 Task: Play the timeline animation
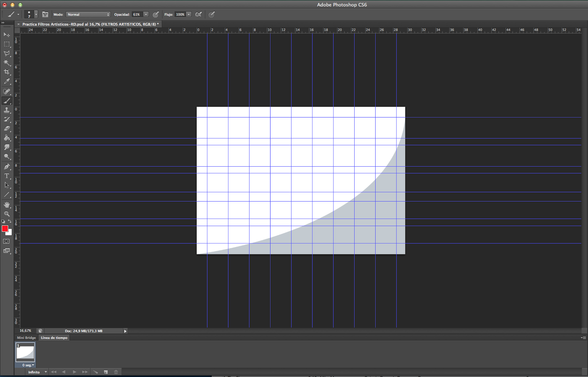coord(74,372)
